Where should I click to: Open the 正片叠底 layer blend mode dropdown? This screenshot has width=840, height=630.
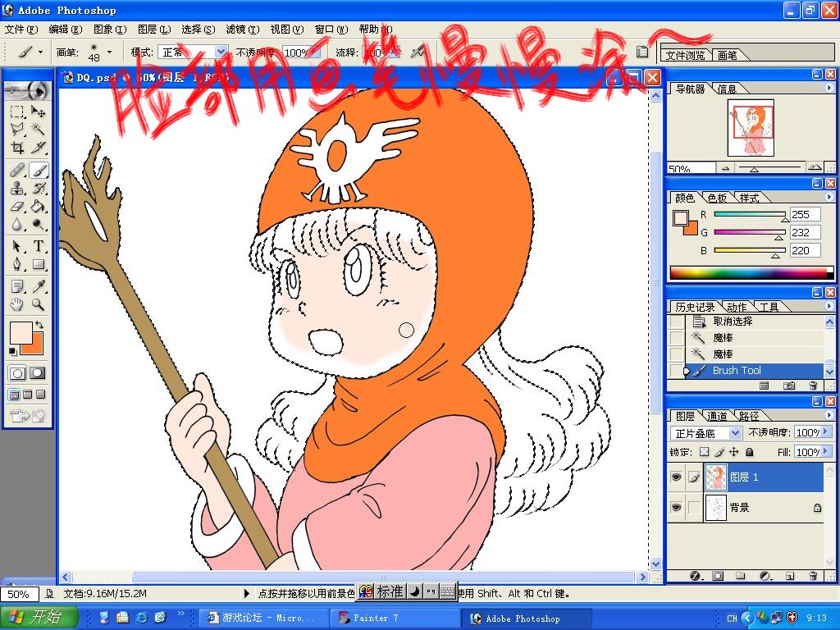coord(736,433)
